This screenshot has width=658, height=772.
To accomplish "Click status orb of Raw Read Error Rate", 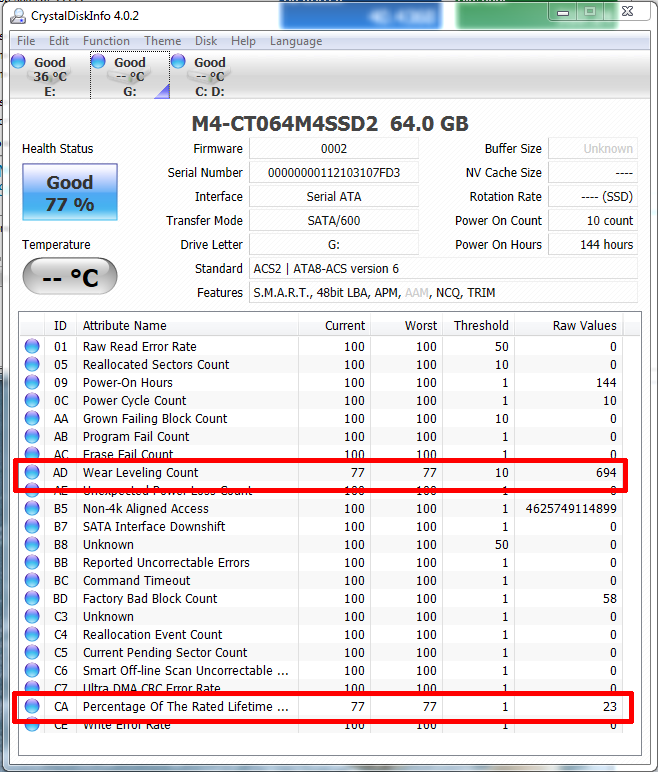I will [32, 346].
